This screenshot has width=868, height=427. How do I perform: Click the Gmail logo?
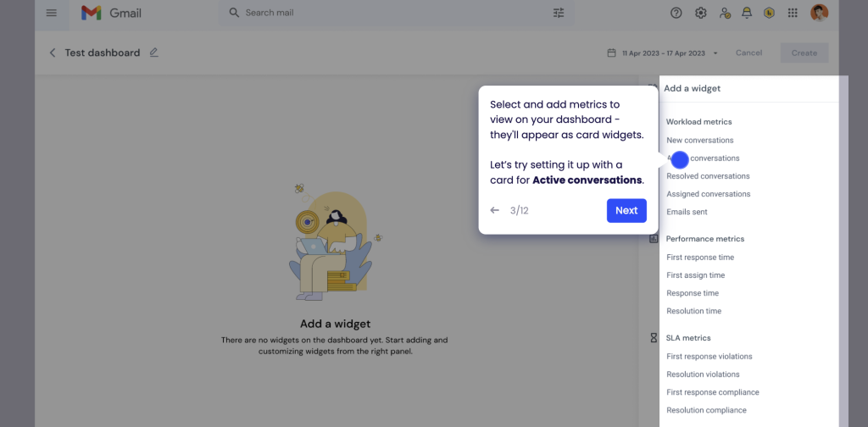coord(111,13)
